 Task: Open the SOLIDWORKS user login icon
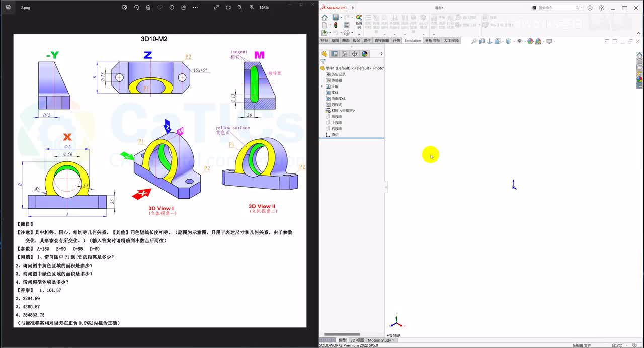590,8
